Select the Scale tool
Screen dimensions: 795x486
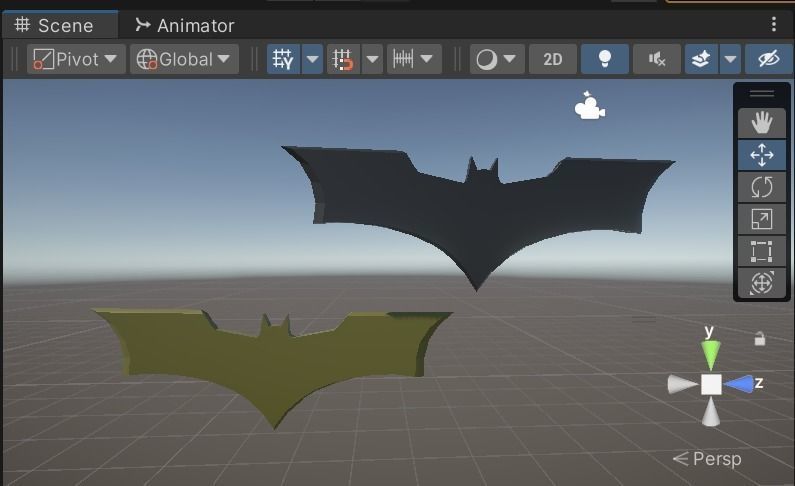[762, 219]
